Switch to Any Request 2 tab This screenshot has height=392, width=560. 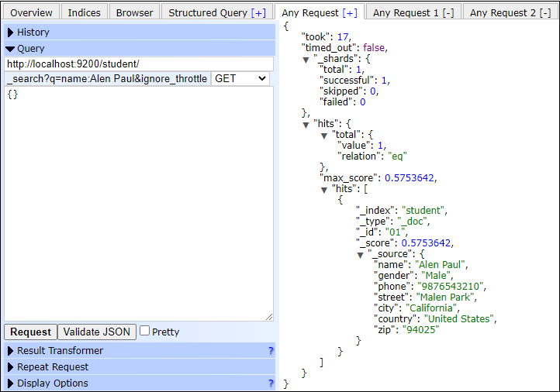coord(510,12)
